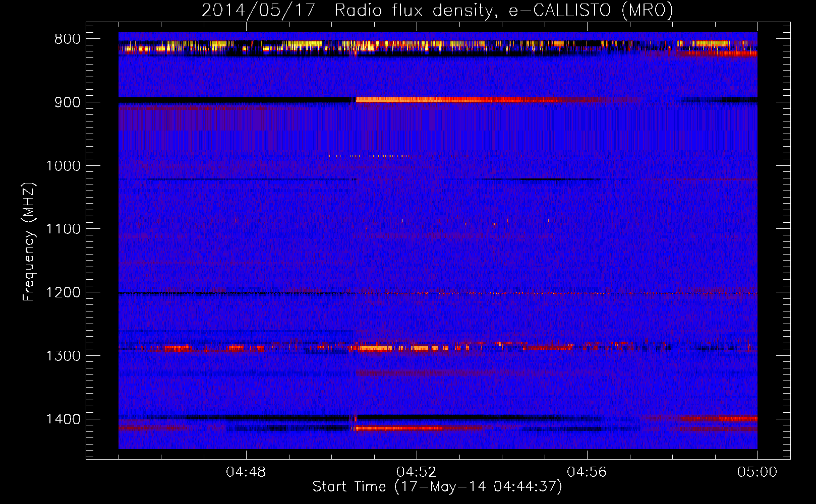
Task: Click the 'Start Time (17-May-14 04:44:37)' label
Action: tap(437, 487)
